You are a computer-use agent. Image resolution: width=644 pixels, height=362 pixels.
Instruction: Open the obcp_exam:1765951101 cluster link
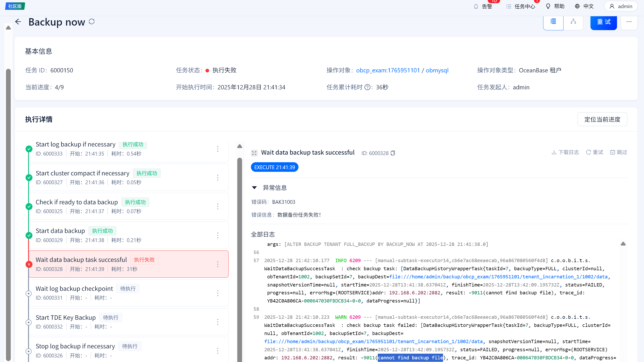[388, 70]
